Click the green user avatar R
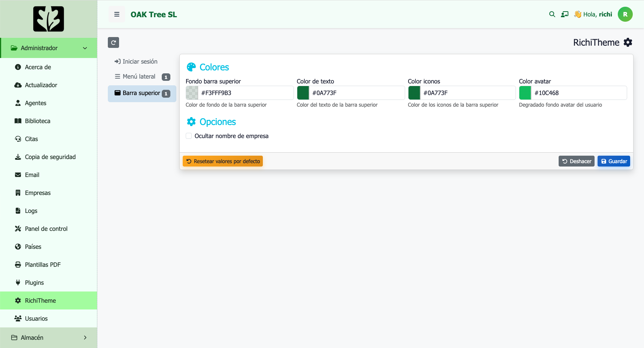Screen dimensions: 644x348 point(625,14)
